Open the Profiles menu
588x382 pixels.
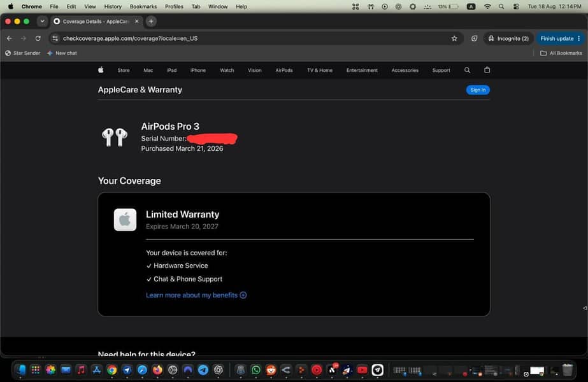[174, 6]
